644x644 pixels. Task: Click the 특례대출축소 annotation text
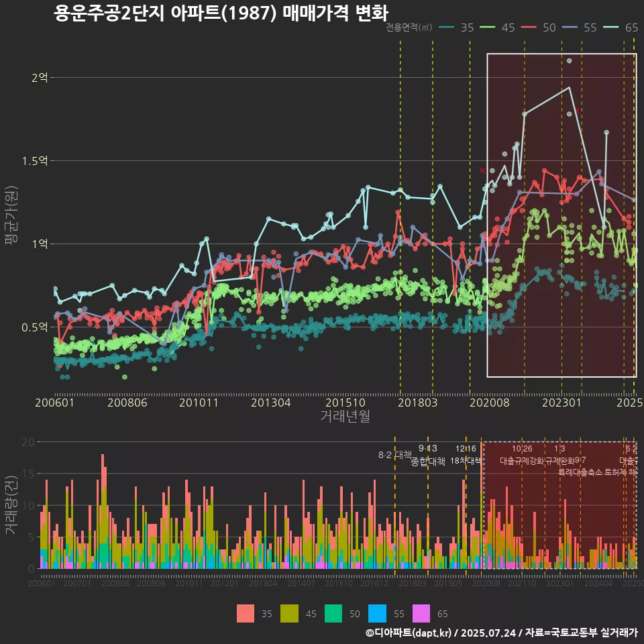click(x=580, y=472)
